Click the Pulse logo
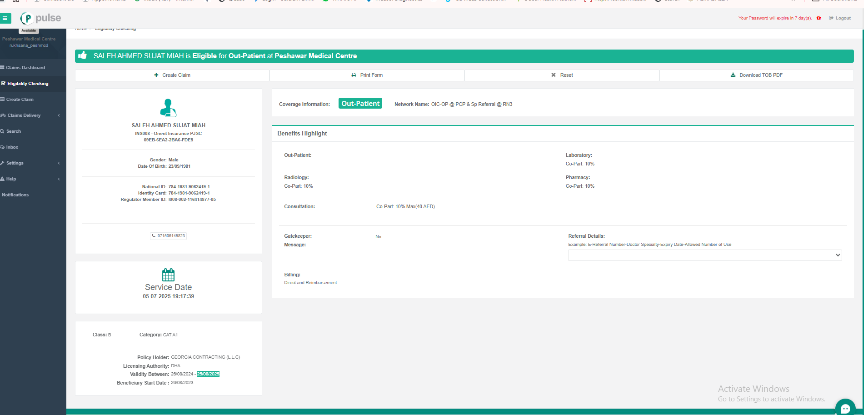Image resolution: width=868 pixels, height=415 pixels. (x=40, y=18)
